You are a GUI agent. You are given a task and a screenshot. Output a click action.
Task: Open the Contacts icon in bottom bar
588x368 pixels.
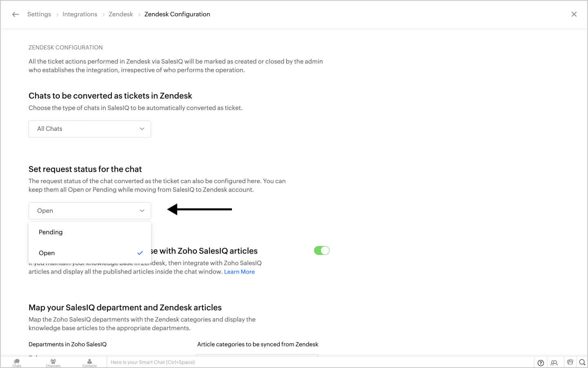click(x=89, y=362)
